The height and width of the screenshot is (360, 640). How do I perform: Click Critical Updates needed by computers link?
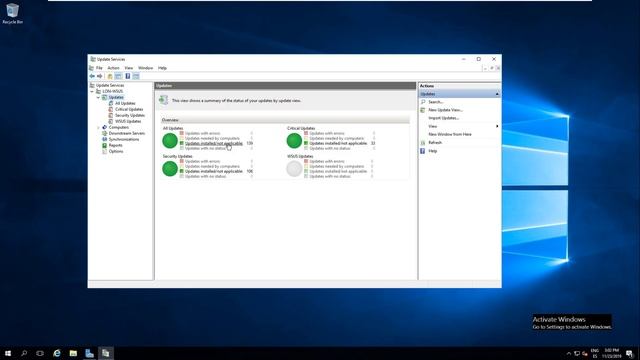click(337, 139)
